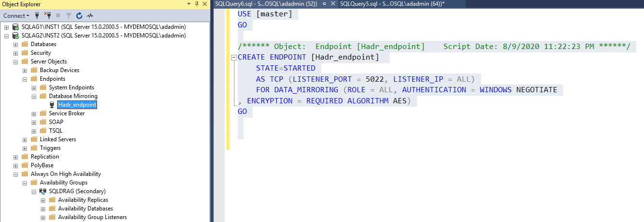
Task: Click Connect Object Explorer plug icon
Action: [37, 15]
